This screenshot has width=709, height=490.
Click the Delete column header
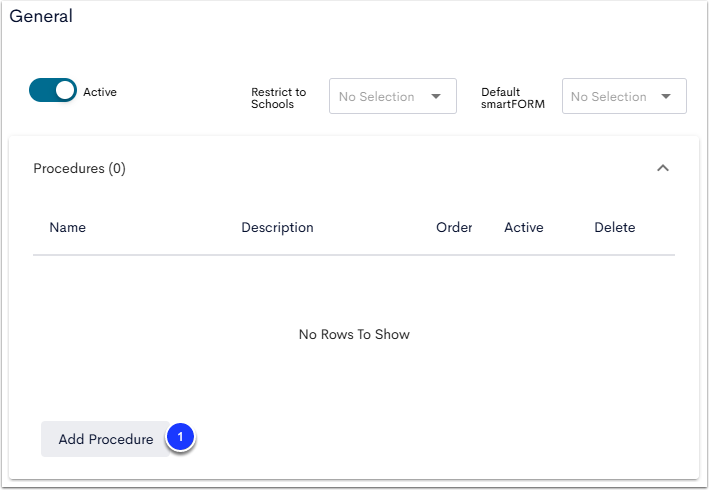pyautogui.click(x=614, y=227)
